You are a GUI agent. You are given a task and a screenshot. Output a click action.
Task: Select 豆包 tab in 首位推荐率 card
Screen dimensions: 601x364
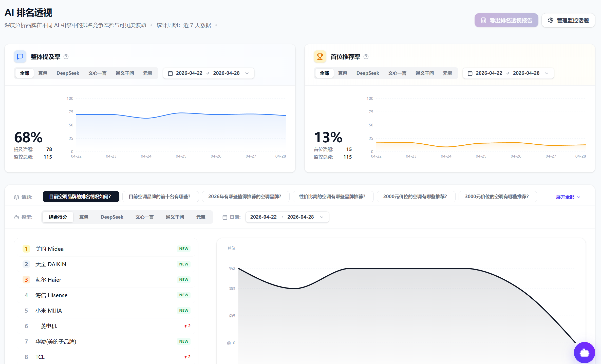(x=343, y=73)
